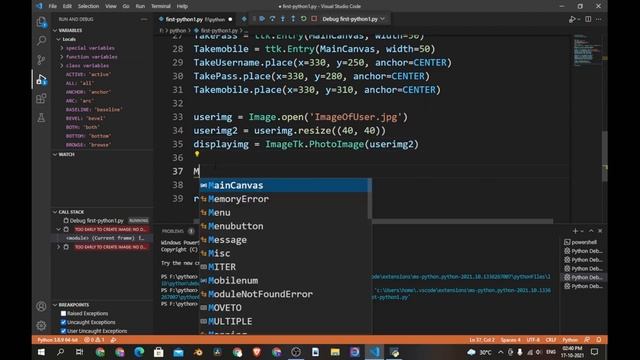Open the Source Control view
This screenshot has height=360, width=640.
(41, 60)
